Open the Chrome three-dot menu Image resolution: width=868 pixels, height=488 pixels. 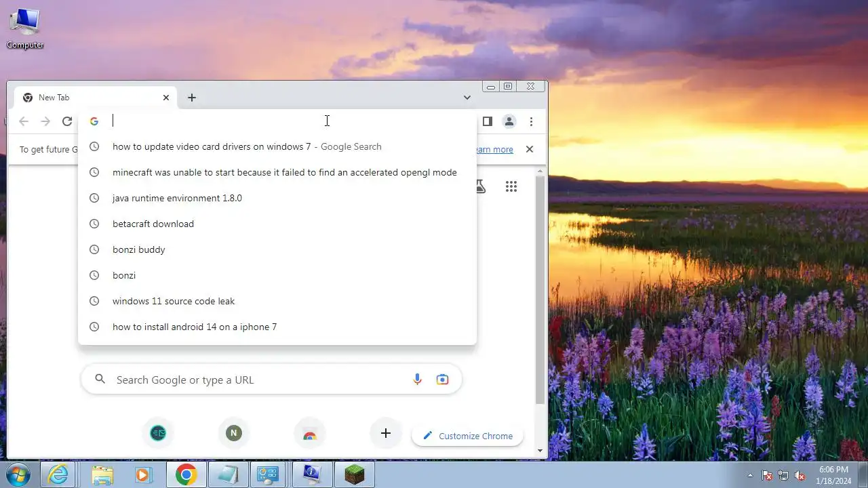532,121
